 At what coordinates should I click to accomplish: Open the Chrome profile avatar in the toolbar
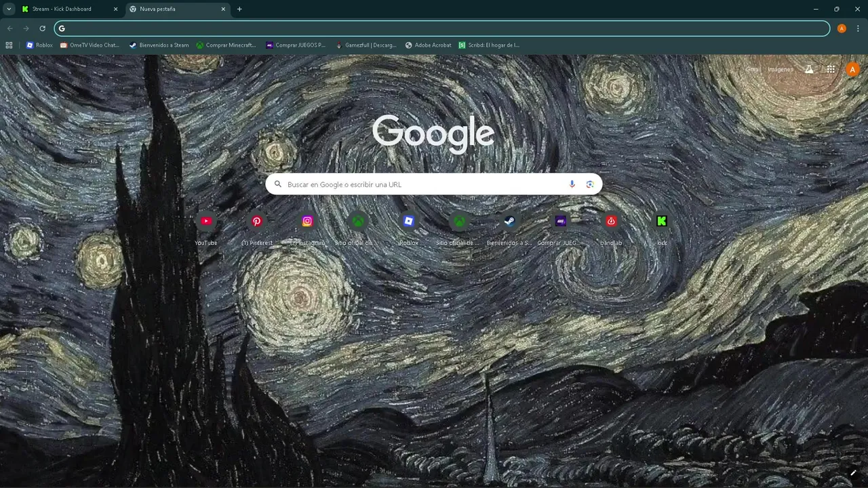point(842,28)
